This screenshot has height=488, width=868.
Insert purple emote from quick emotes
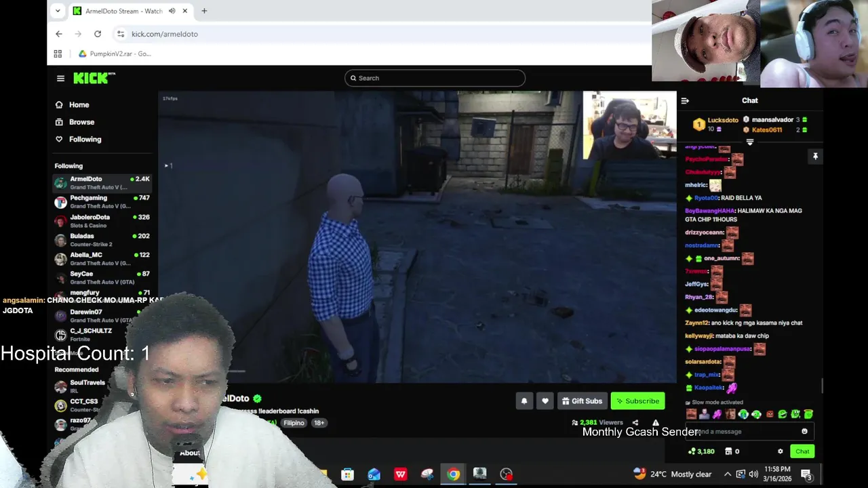tap(717, 414)
